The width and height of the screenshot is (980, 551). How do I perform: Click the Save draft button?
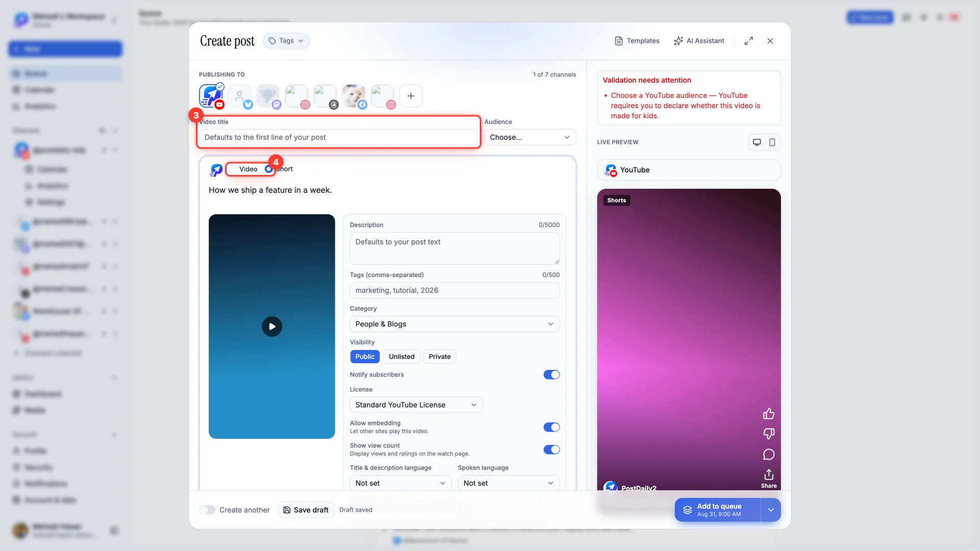[x=306, y=510]
